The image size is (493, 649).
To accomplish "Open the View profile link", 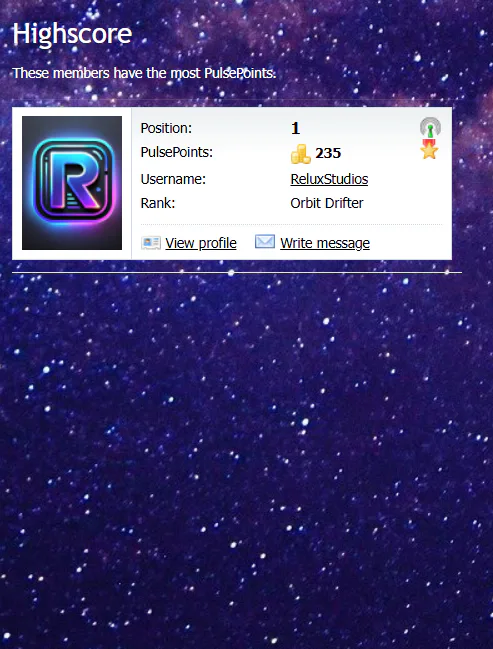I will [201, 243].
